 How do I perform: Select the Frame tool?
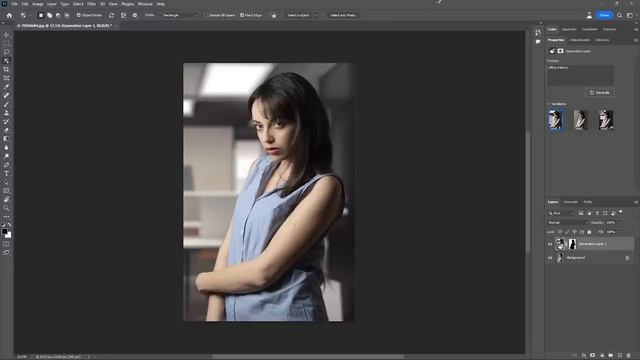[6, 78]
